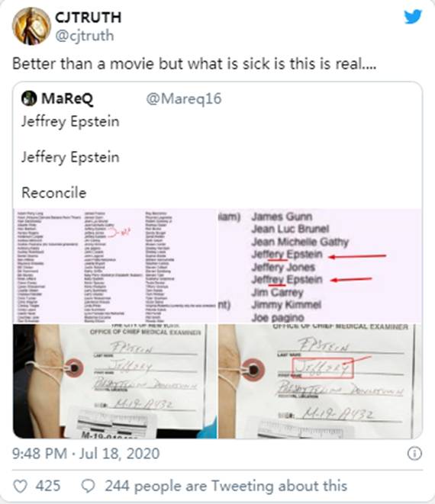435x504 pixels.
Task: Click the heart like icon
Action: click(20, 486)
